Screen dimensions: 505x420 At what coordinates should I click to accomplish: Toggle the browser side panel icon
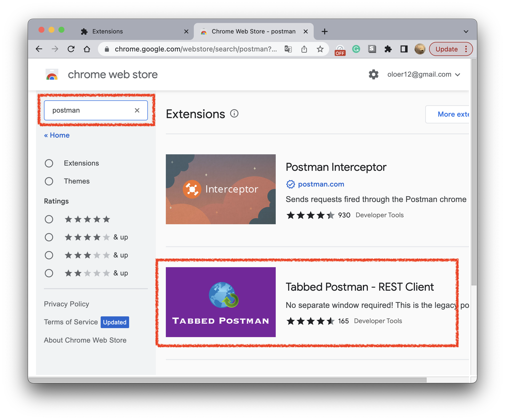(404, 49)
